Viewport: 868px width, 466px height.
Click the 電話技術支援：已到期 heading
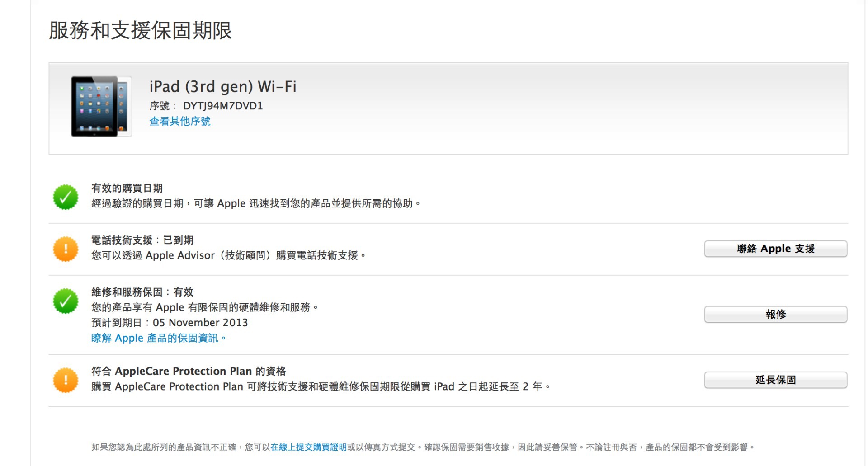pos(142,240)
